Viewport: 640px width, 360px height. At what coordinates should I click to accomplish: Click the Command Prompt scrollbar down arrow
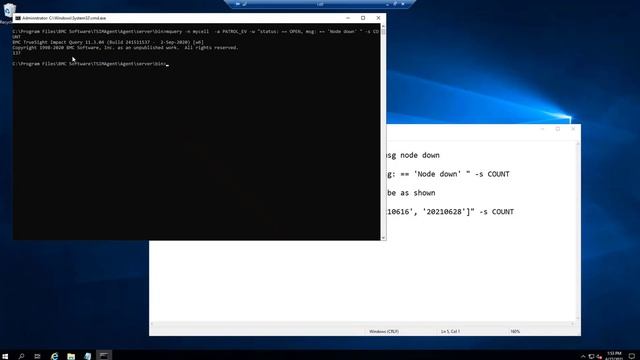point(383,238)
